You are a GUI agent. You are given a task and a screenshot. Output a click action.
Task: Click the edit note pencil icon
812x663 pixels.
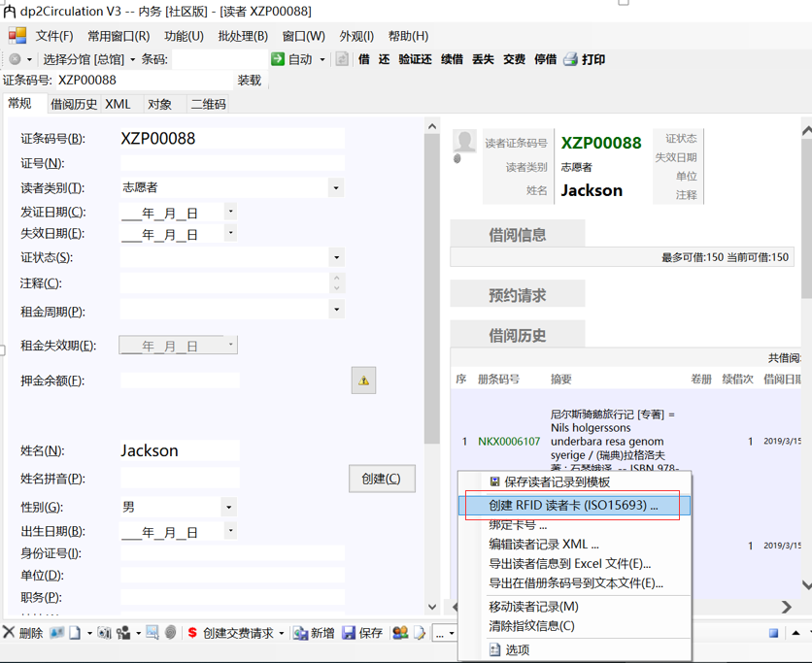click(420, 633)
